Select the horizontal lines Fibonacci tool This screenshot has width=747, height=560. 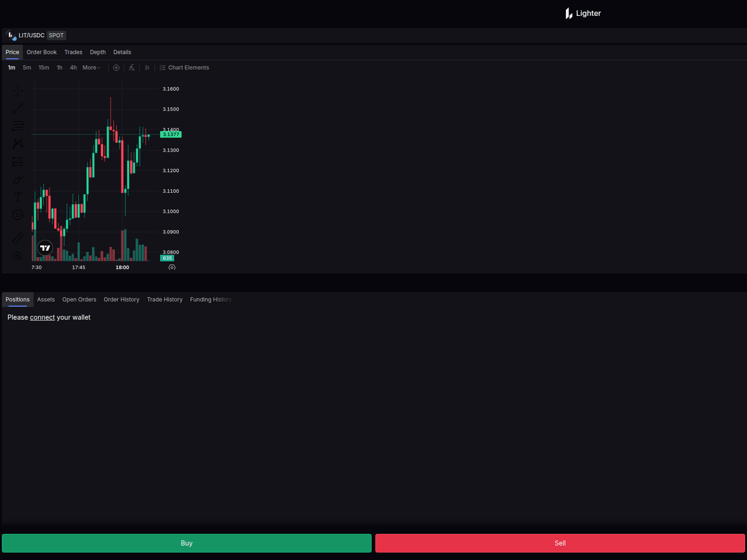18,126
